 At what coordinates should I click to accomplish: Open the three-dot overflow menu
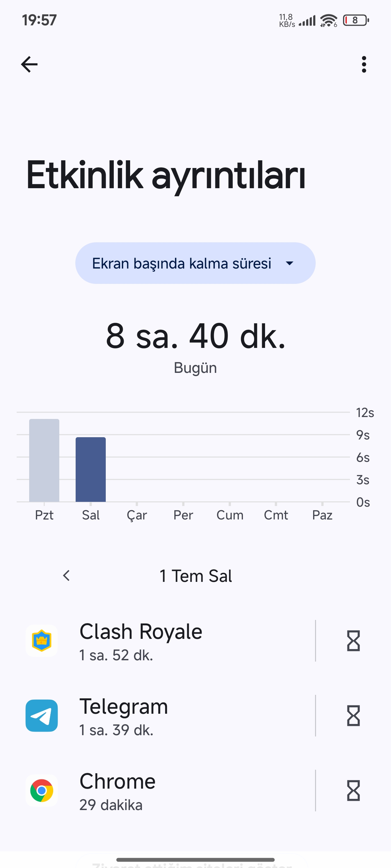click(x=364, y=64)
